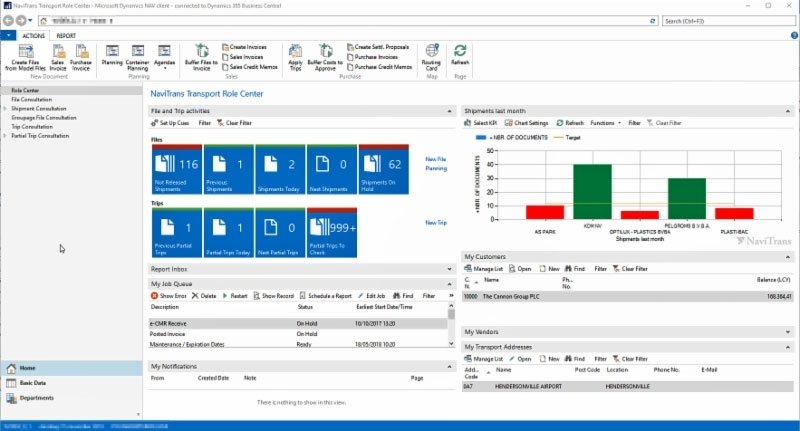This screenshot has height=431, width=800.
Task: Click Show Error in My Job Queue
Action: [168, 296]
